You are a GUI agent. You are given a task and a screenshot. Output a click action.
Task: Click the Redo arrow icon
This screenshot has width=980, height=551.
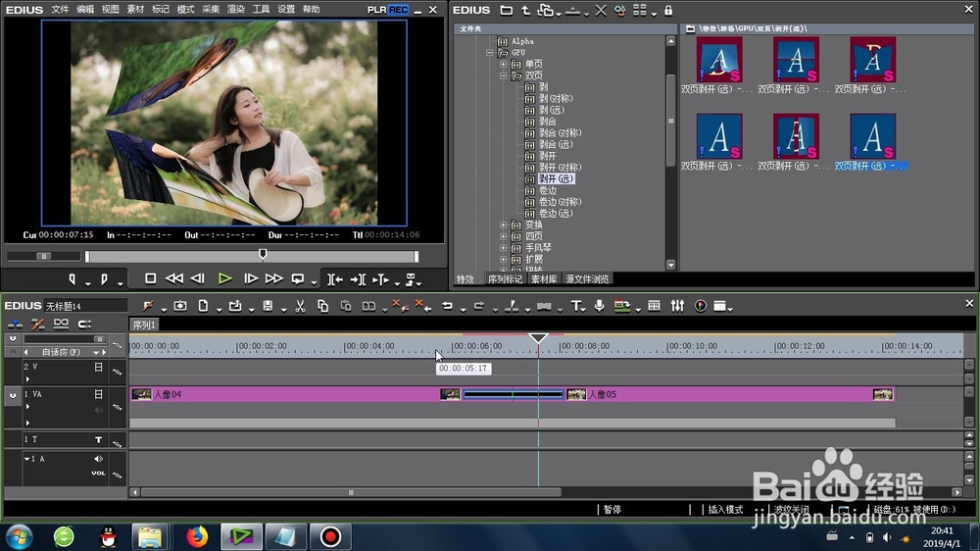point(479,306)
